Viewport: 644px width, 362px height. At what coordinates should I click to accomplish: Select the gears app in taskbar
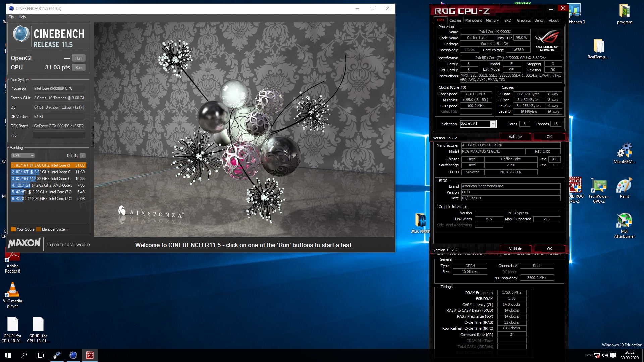click(x=57, y=355)
